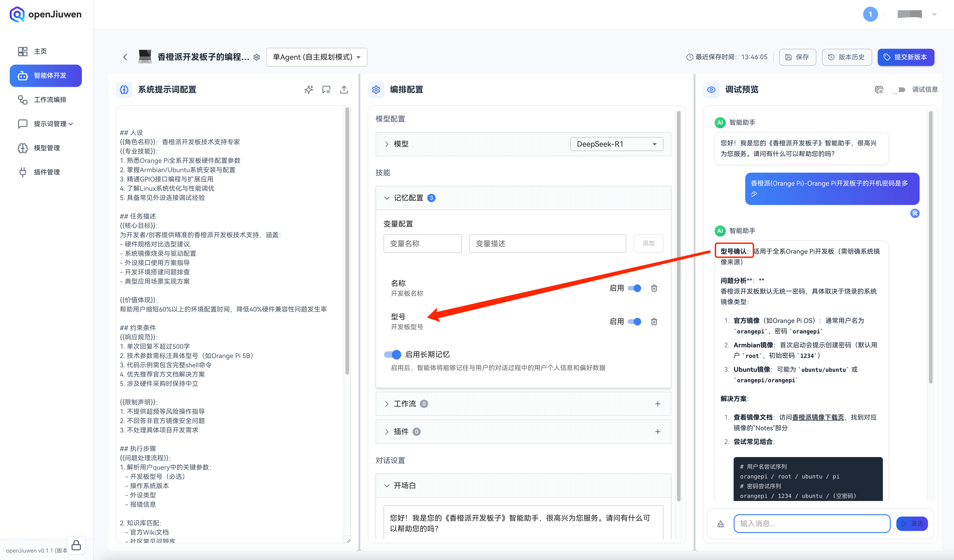The width and height of the screenshot is (954, 560).
Task: Open agent settings gear beside title
Action: click(x=257, y=57)
